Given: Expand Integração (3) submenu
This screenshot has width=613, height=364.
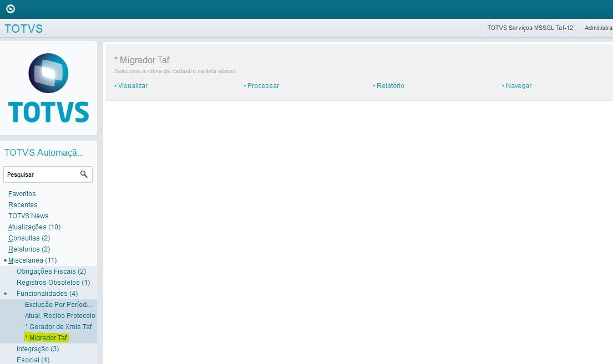Looking at the screenshot, I should coord(38,349).
